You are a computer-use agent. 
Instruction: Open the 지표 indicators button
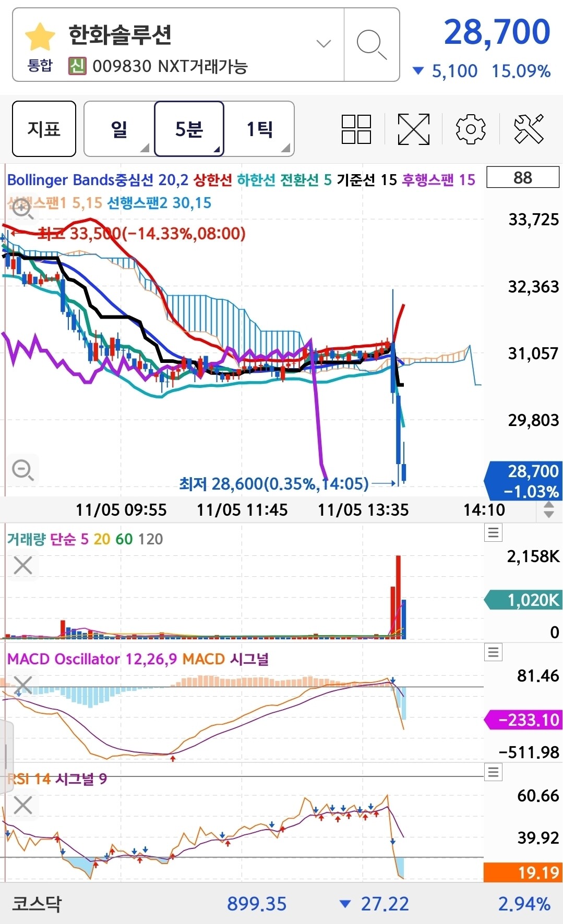click(x=44, y=129)
